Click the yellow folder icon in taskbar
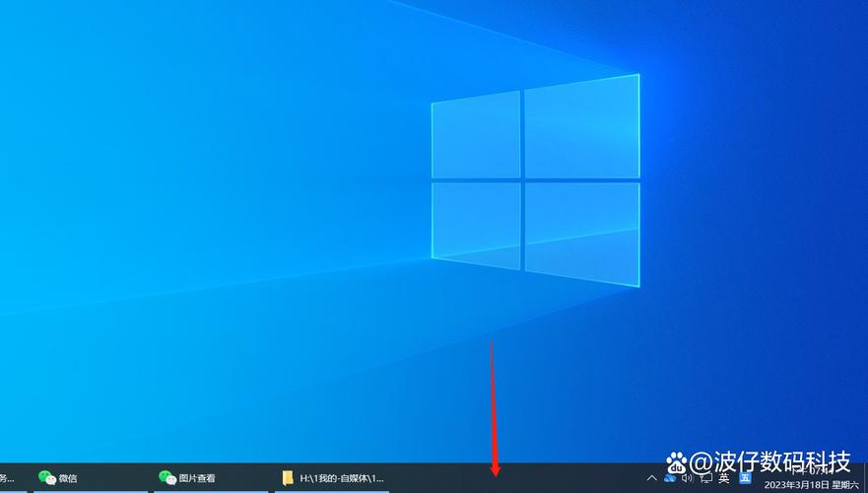The image size is (868, 493). (288, 478)
